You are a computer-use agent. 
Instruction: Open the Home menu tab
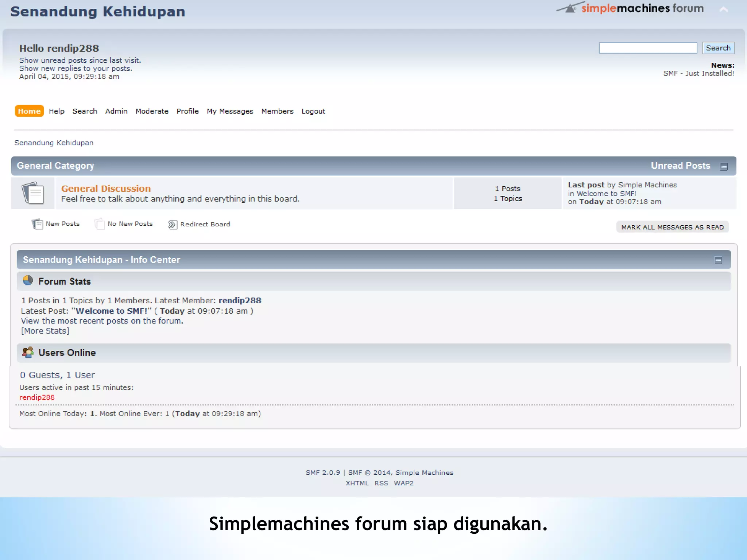[x=29, y=111]
